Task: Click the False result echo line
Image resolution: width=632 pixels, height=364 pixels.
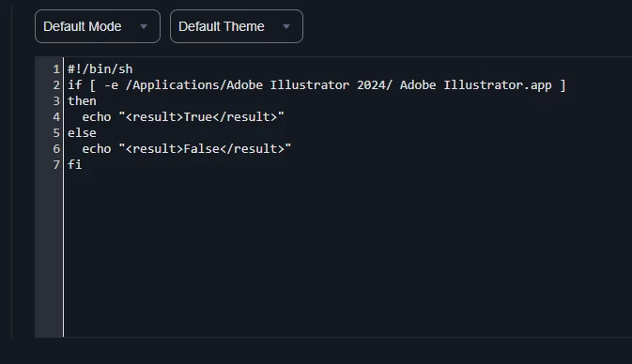Action: pyautogui.click(x=186, y=149)
